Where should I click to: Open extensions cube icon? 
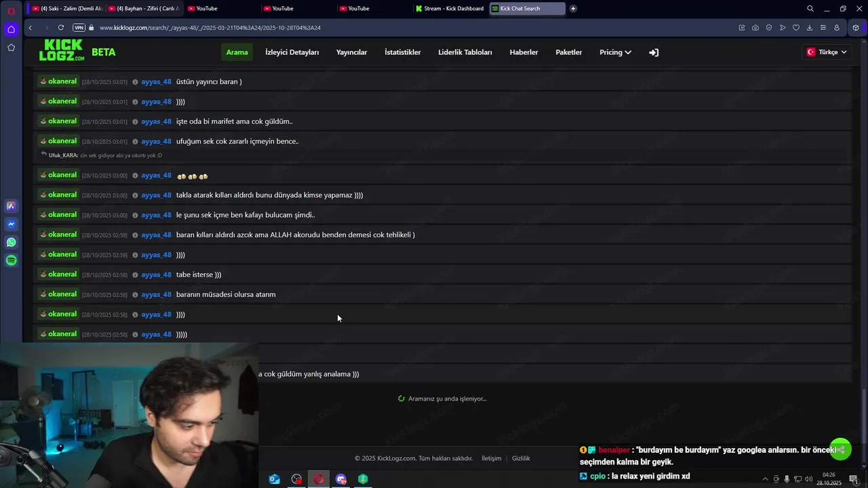[x=856, y=28]
